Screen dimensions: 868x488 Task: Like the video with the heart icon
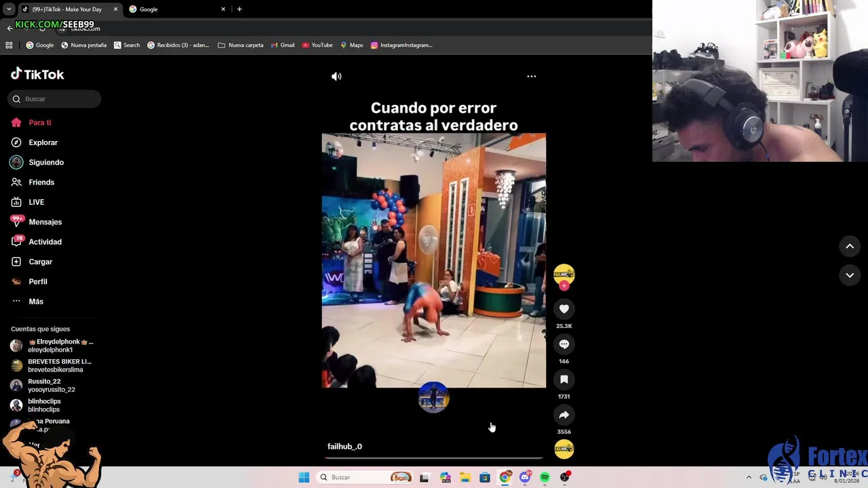[564, 309]
